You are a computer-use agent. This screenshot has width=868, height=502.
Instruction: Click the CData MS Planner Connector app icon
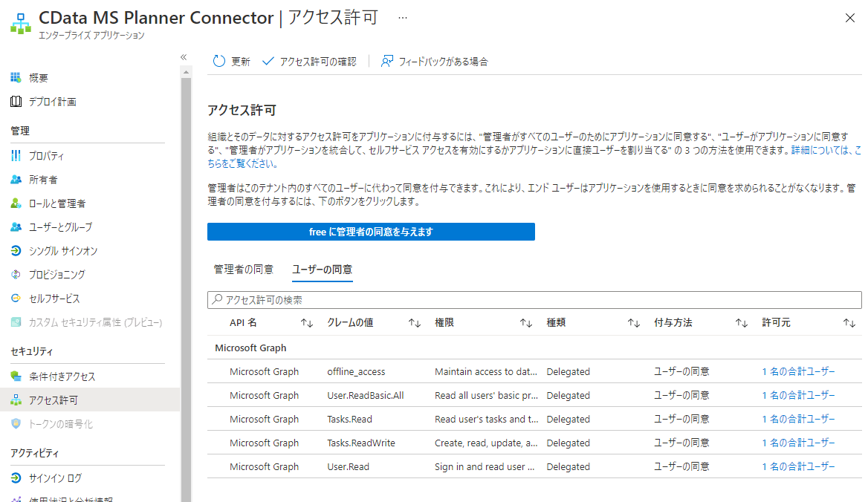21,24
